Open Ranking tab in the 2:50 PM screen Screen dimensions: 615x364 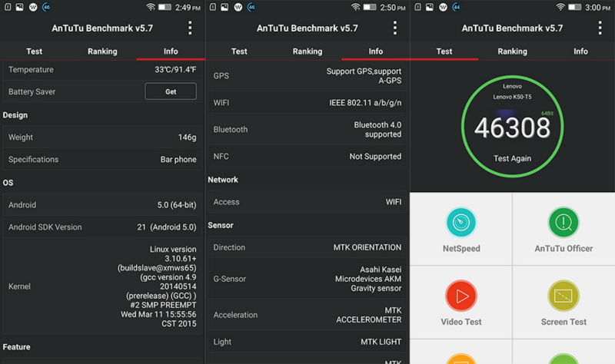pyautogui.click(x=307, y=51)
